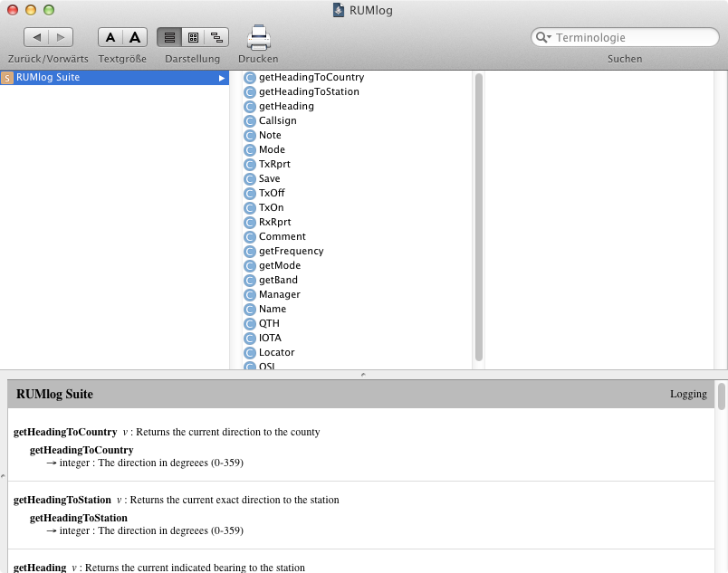Select RUMlog Suite in the sidebar
728x573 pixels.
click(x=115, y=78)
